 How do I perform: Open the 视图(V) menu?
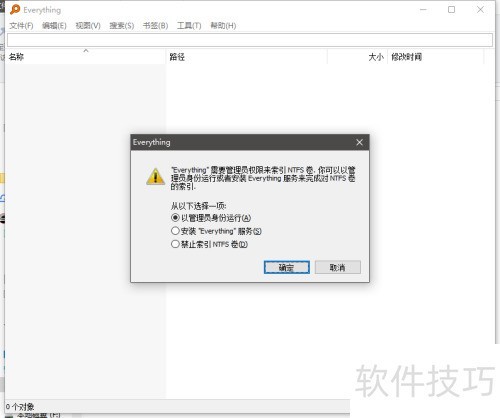click(88, 26)
